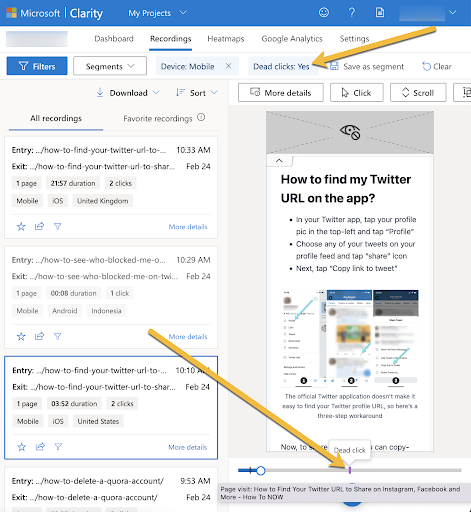471x512 pixels.
Task: Click the United Kingdom tag
Action: [x=103, y=201]
